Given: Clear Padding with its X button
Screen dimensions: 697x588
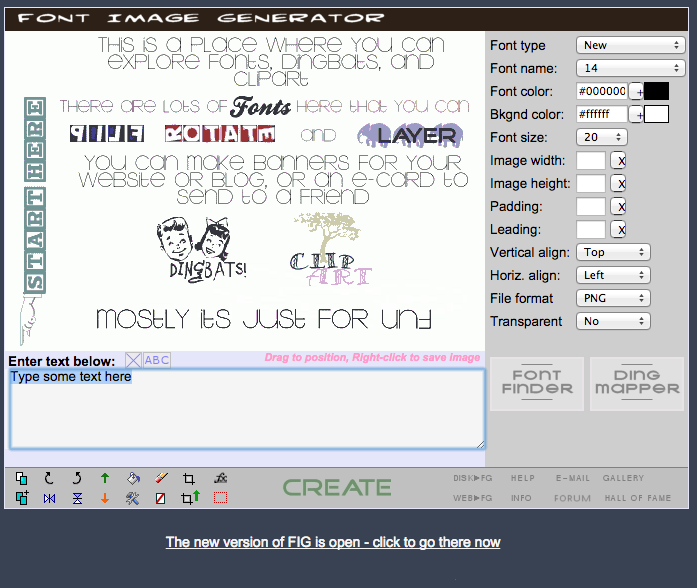Looking at the screenshot, I should tap(619, 207).
